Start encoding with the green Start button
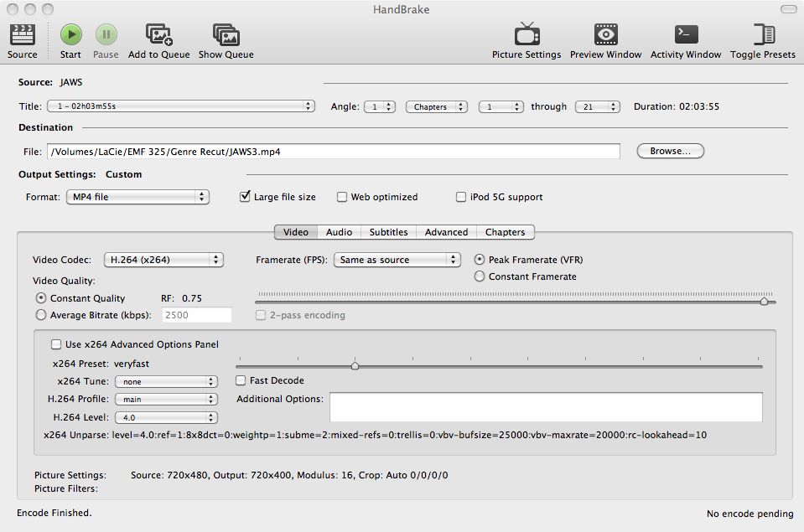Viewport: 804px width, 532px height. pos(70,35)
